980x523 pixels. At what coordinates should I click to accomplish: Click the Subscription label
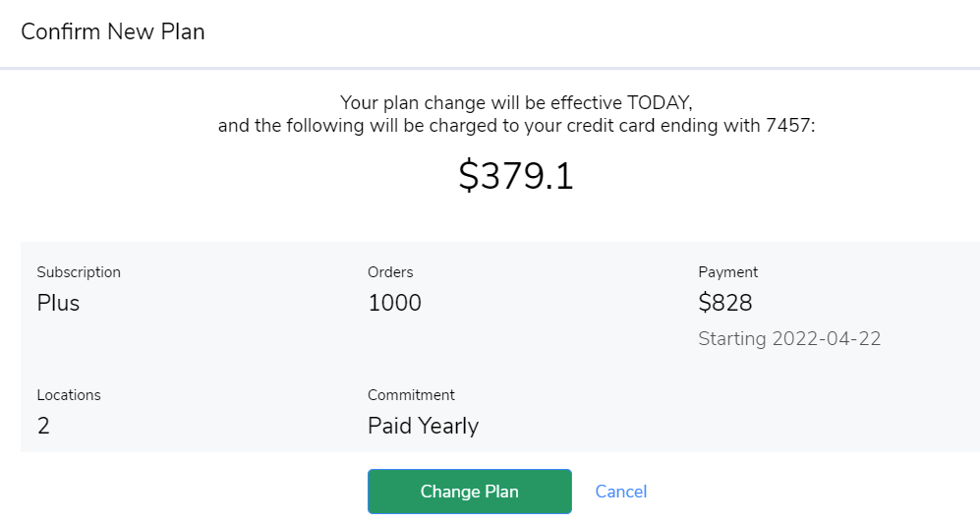point(79,272)
